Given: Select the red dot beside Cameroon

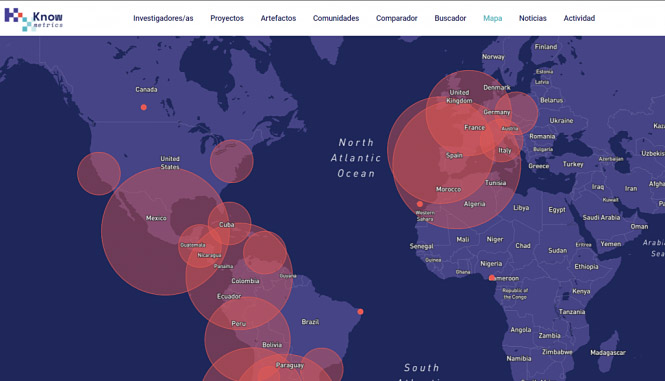Looking at the screenshot, I should (x=492, y=278).
